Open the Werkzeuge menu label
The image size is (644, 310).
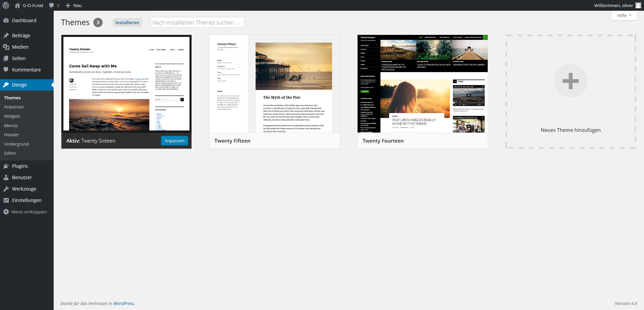[x=24, y=189]
